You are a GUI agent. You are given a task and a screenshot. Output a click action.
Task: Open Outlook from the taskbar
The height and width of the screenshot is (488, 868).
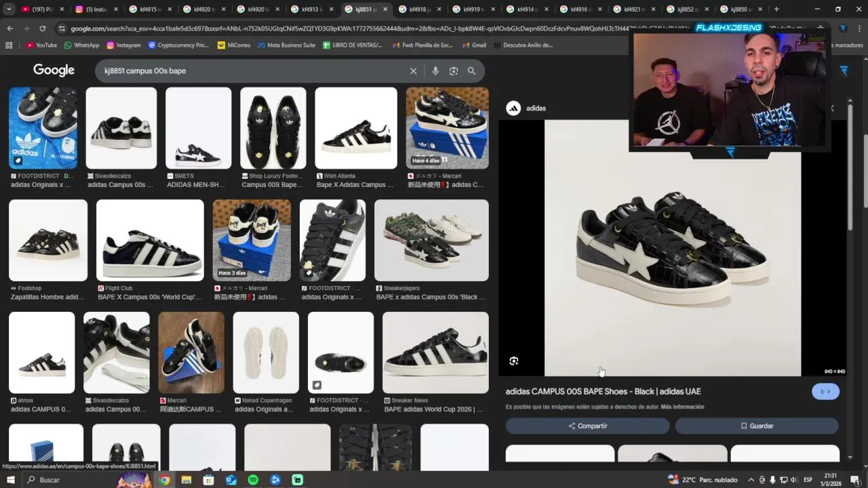click(x=231, y=480)
